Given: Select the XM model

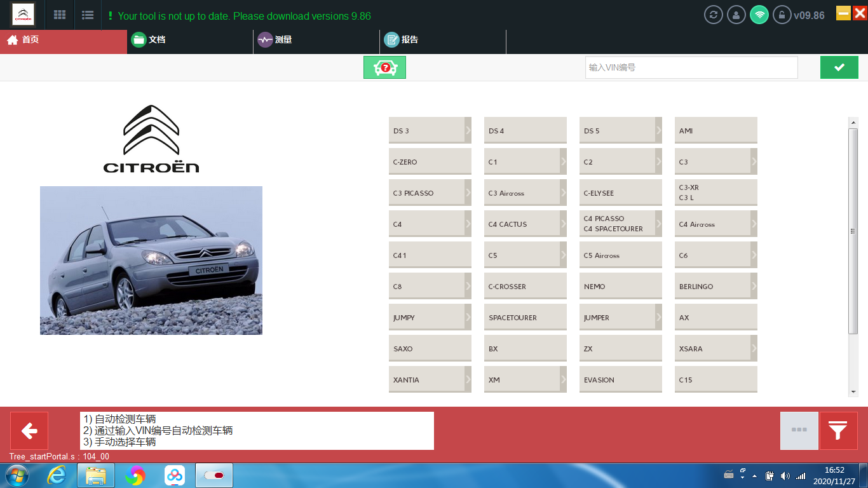Looking at the screenshot, I should click(x=526, y=379).
